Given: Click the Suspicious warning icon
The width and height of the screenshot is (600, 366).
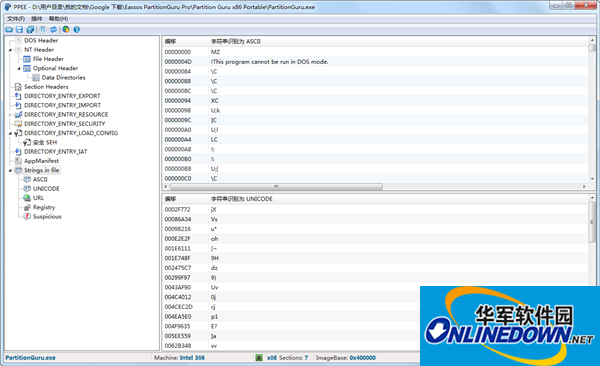Looking at the screenshot, I should 27,216.
